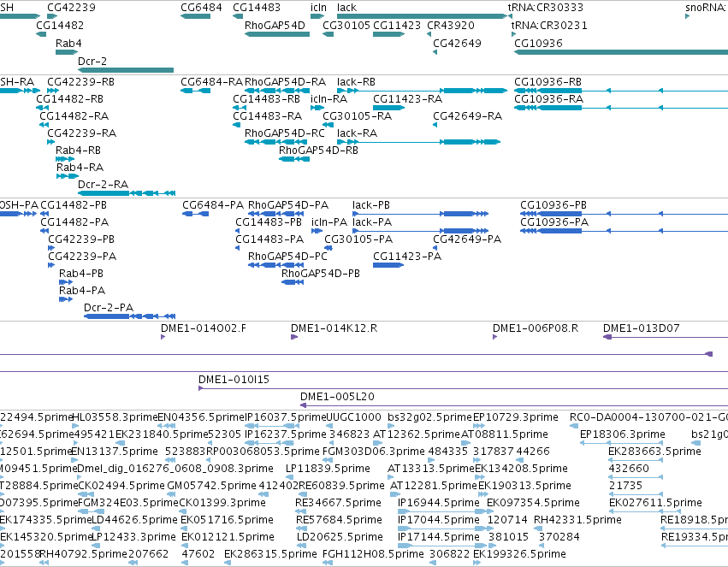The image size is (728, 567).
Task: Select the CG30105 gene label
Action: pyautogui.click(x=346, y=25)
